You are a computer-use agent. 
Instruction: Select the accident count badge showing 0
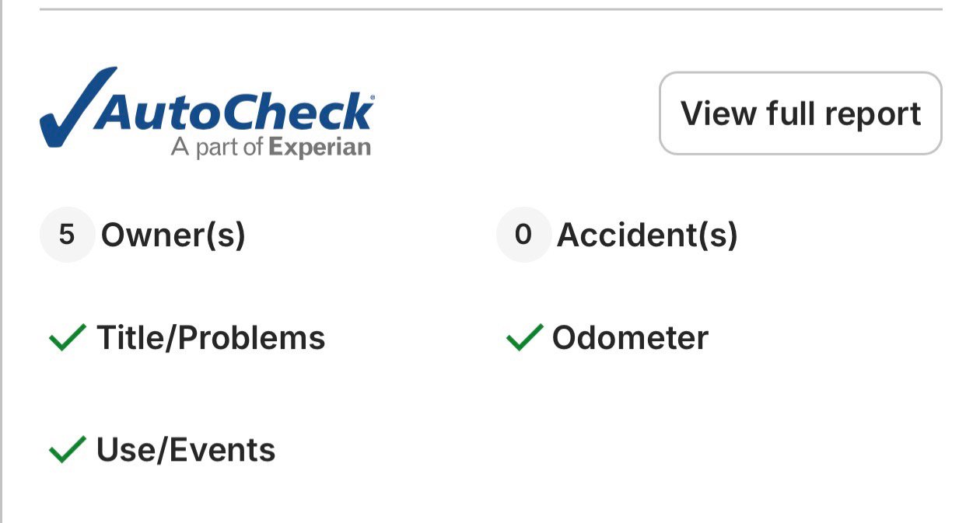click(523, 235)
